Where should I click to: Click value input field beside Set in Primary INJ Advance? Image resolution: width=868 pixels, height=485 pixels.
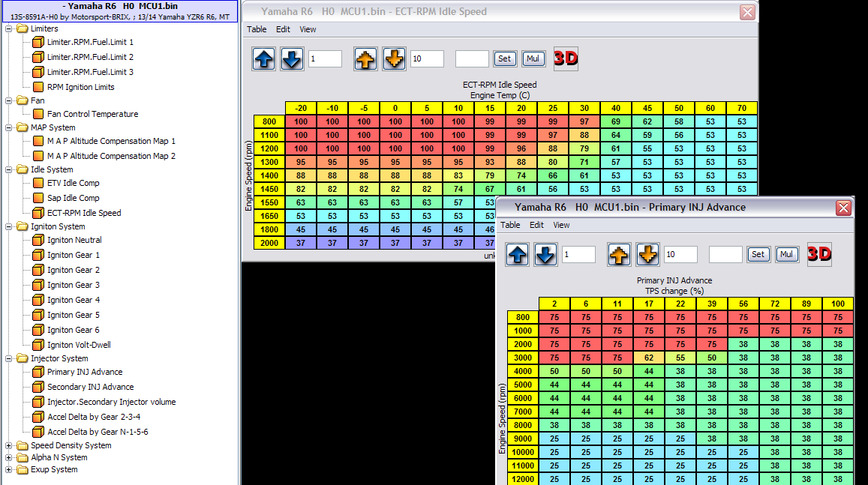[x=725, y=254]
